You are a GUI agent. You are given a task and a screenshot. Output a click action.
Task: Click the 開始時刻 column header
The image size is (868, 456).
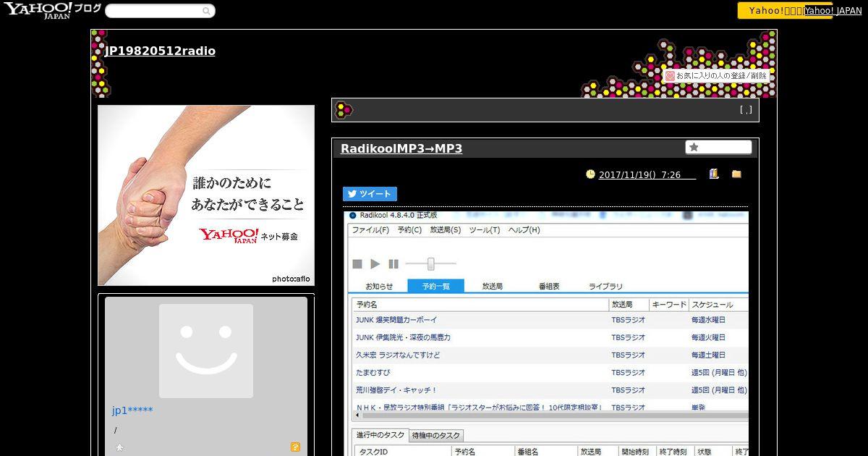pyautogui.click(x=637, y=451)
